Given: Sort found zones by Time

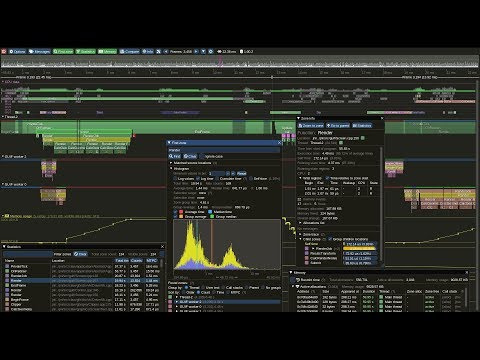Looking at the screenshot, I should coord(213,292).
